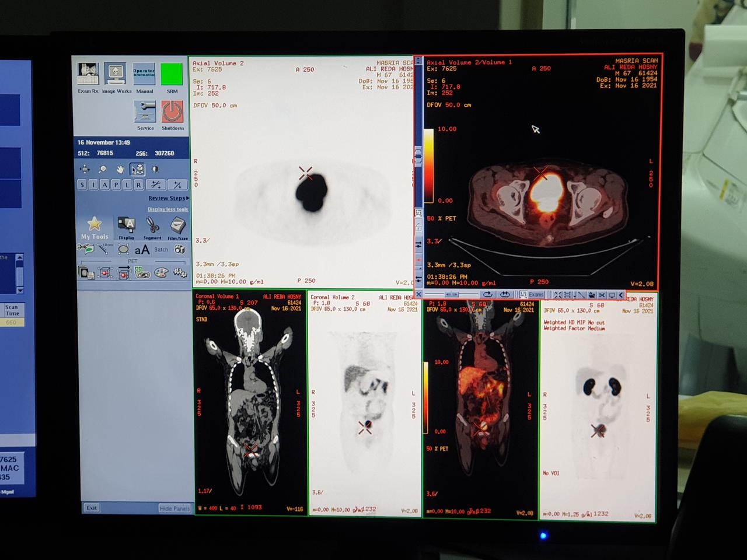Click the scroll-down arrow in the left window

pyautogui.click(x=19, y=290)
